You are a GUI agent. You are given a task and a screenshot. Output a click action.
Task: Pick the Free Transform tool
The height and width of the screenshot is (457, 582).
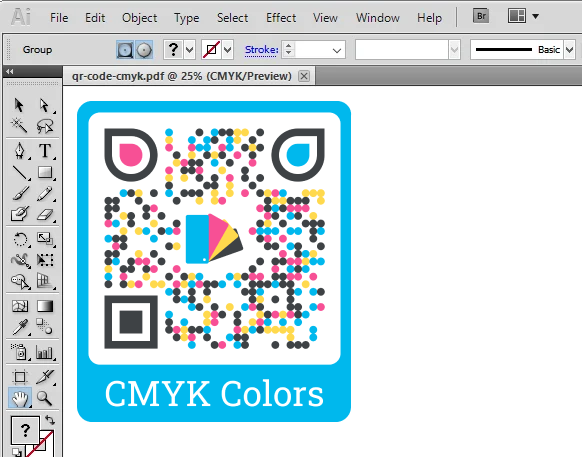(x=45, y=260)
